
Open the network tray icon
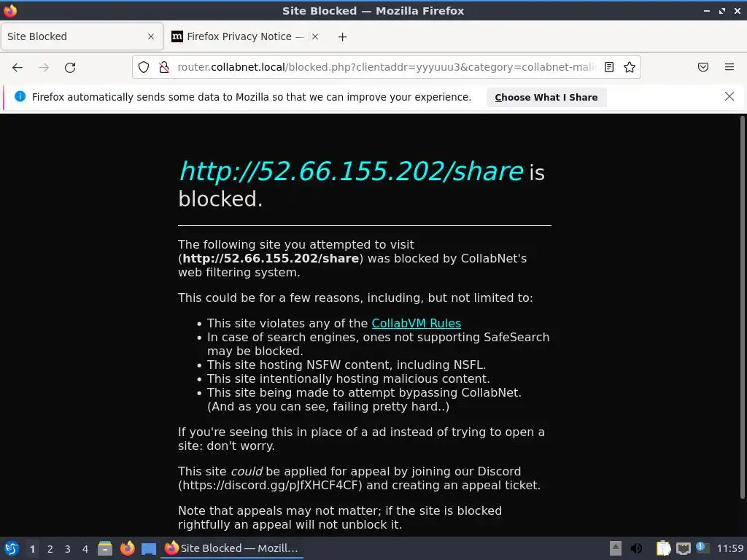tap(683, 548)
